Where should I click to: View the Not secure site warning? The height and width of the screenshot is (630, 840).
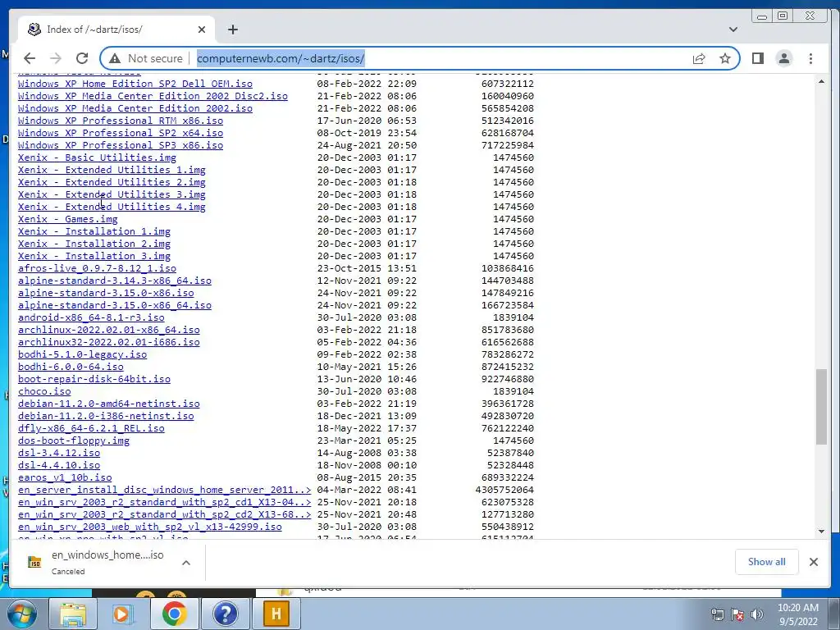146,58
